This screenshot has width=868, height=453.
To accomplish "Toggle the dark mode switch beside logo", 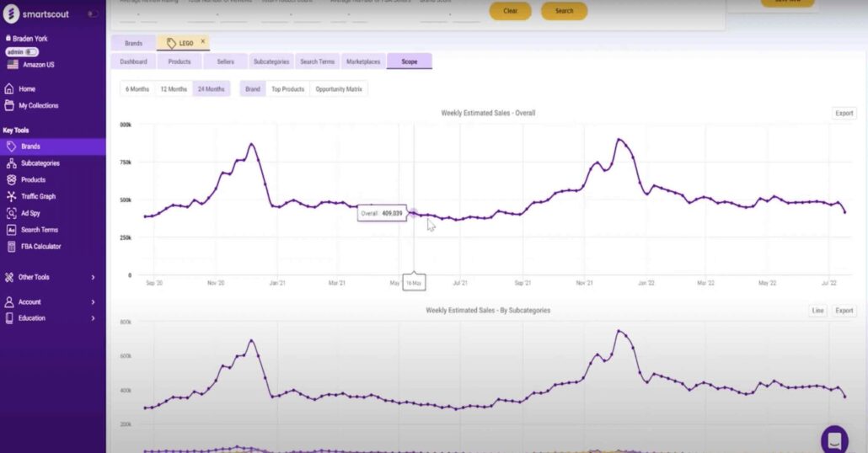I will pyautogui.click(x=93, y=14).
